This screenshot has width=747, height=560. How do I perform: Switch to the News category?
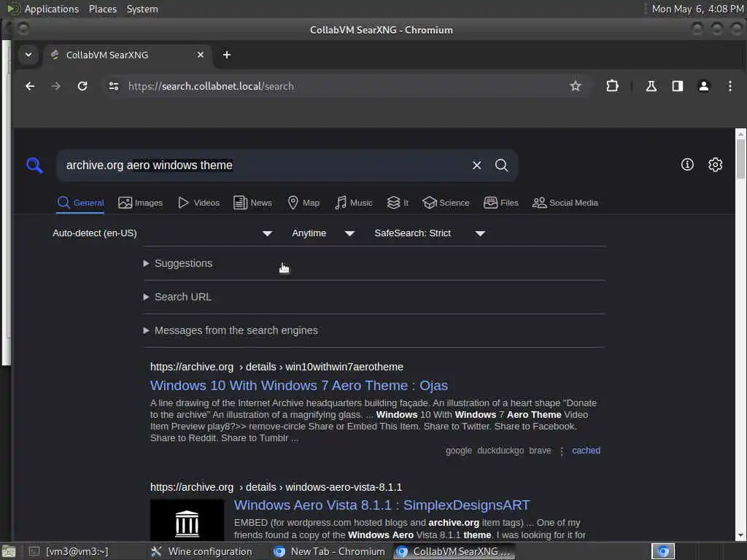[x=253, y=203]
